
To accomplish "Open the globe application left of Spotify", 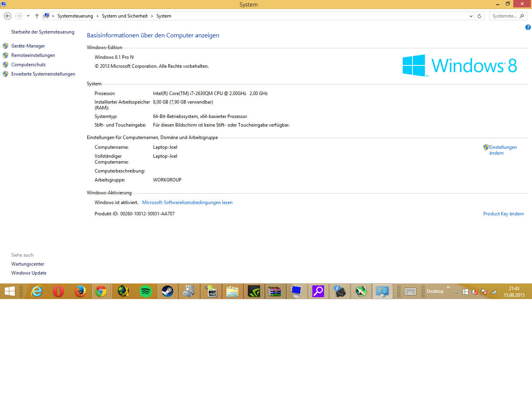I will point(123,291).
